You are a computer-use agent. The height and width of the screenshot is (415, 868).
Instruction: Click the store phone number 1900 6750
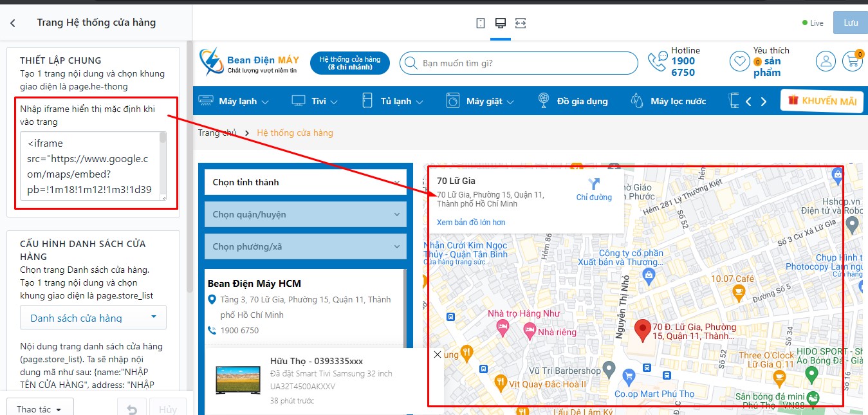239,330
